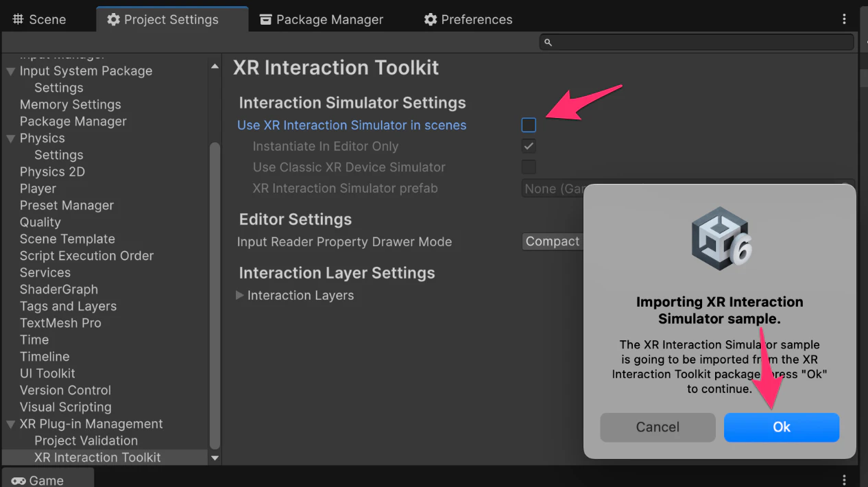The height and width of the screenshot is (487, 868).
Task: Open TextMesh Pro settings
Action: (60, 323)
